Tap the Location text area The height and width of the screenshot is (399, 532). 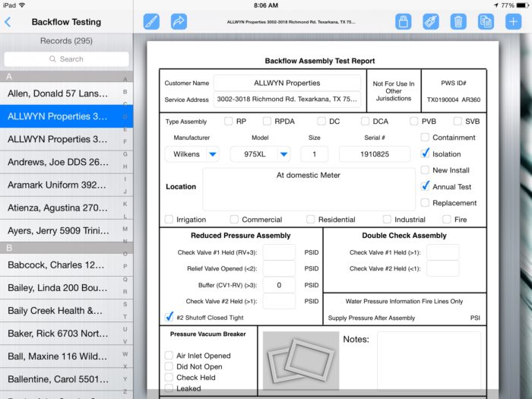point(309,189)
